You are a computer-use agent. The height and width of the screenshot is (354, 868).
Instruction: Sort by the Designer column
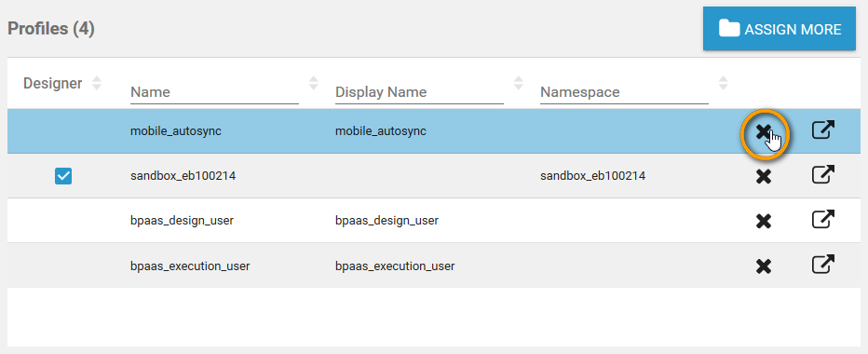[97, 83]
